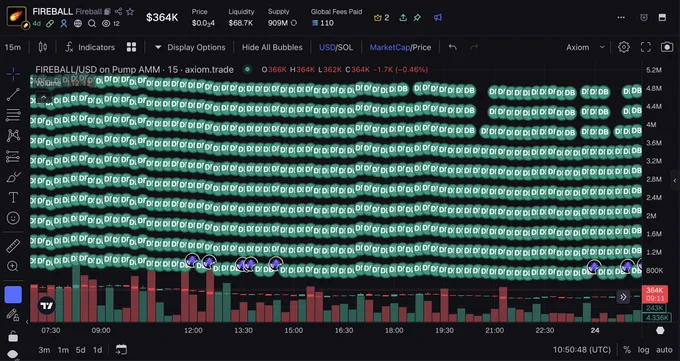Open the emoji icons tool

coord(13,218)
